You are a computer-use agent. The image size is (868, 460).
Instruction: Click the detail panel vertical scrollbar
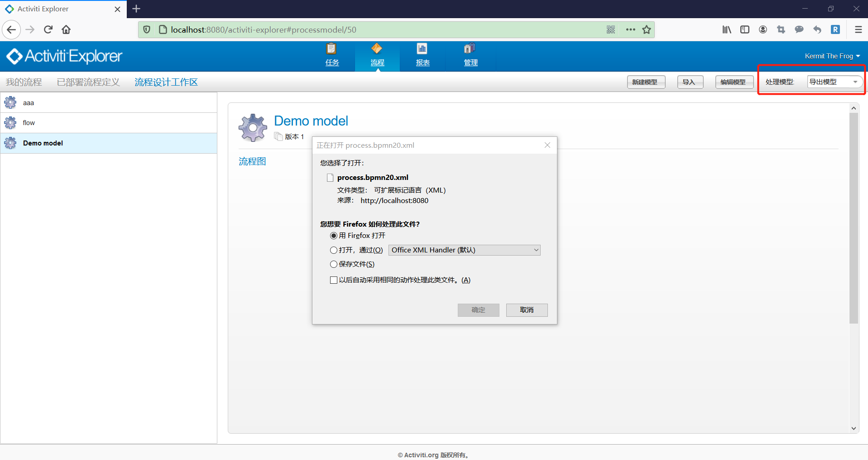tap(854, 218)
